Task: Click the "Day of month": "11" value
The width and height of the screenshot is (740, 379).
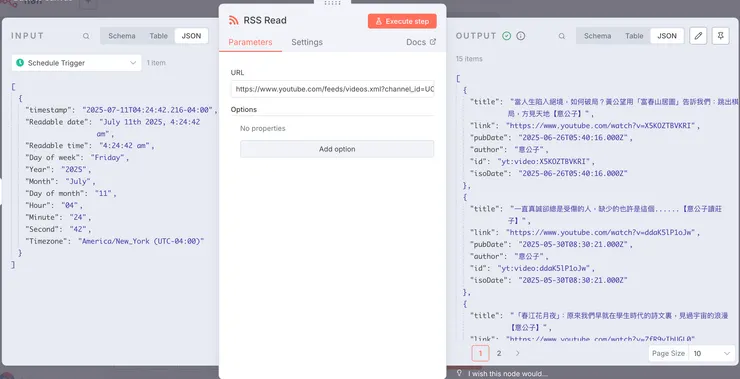Action: 103,194
